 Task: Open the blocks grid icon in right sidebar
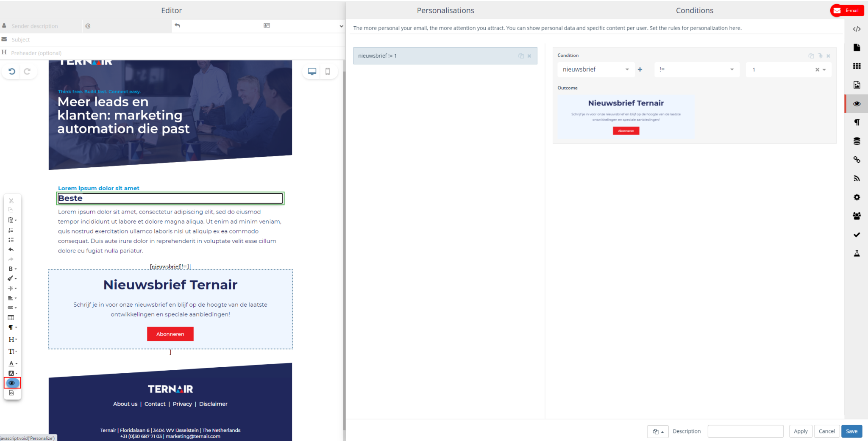point(857,66)
